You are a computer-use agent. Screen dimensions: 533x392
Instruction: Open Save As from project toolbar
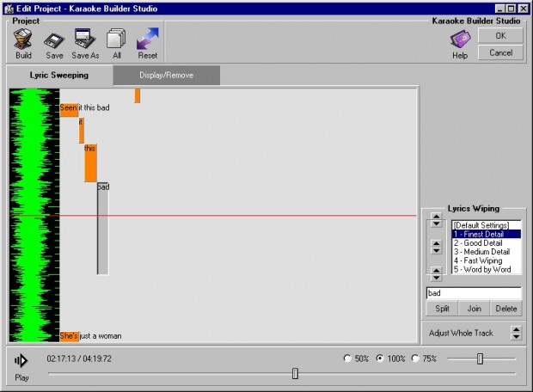click(85, 39)
